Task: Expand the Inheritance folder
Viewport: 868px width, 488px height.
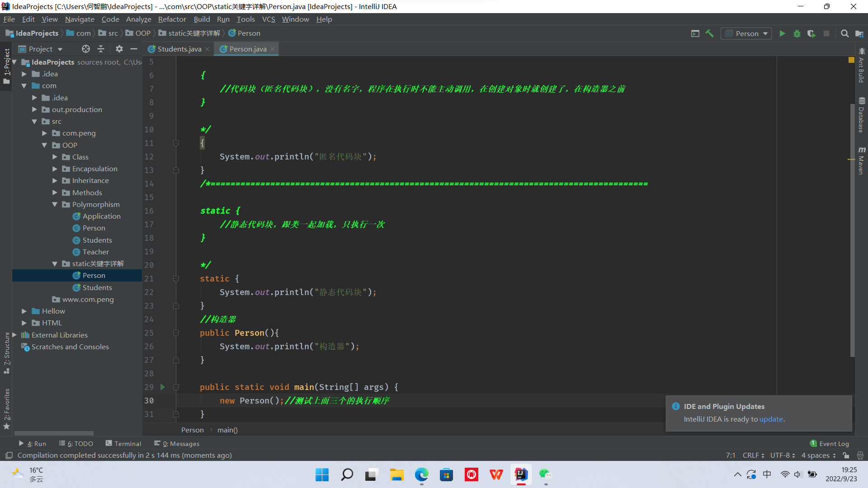Action: click(x=55, y=181)
